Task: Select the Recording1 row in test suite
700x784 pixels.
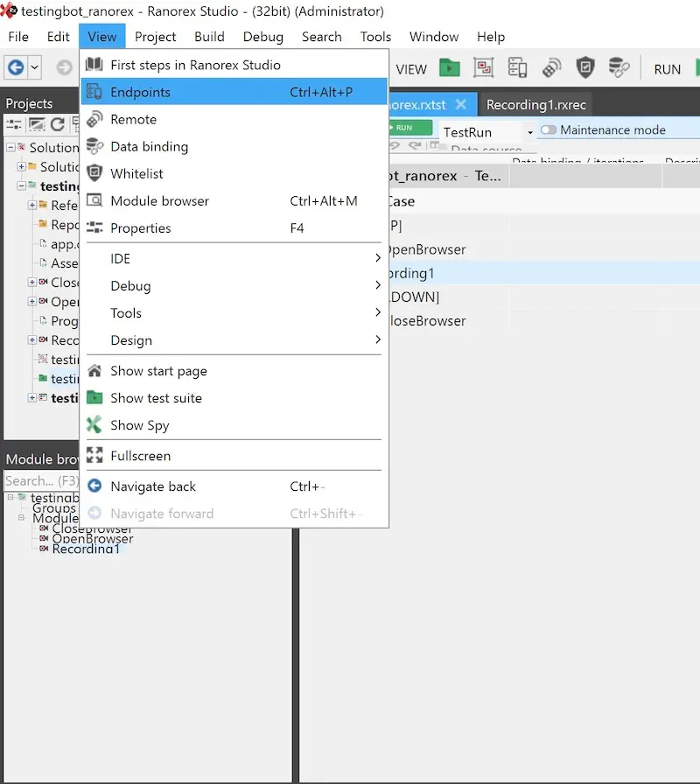Action: [544, 274]
